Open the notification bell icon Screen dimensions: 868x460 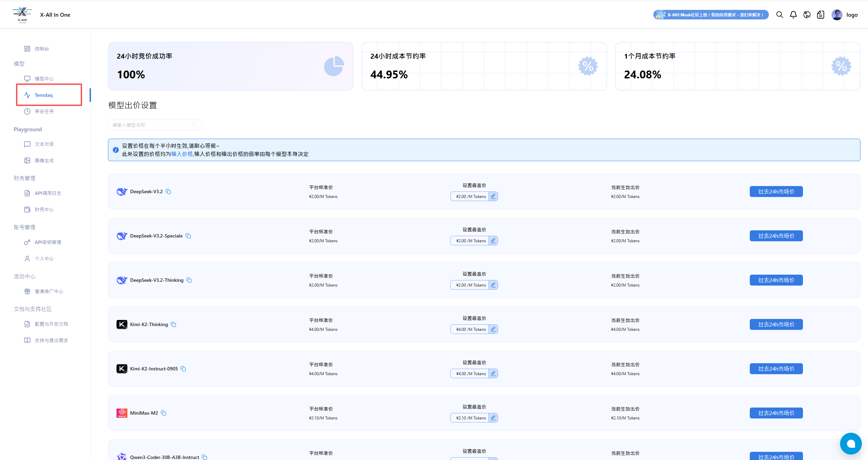coord(793,15)
